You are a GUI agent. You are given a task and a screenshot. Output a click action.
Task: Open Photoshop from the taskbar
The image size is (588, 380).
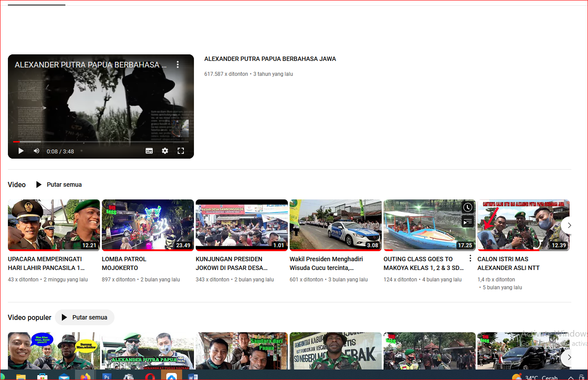click(107, 376)
